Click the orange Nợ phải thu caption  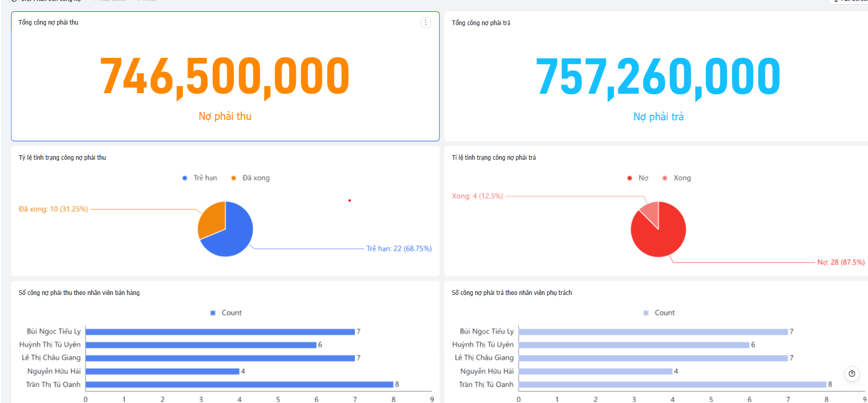click(225, 116)
